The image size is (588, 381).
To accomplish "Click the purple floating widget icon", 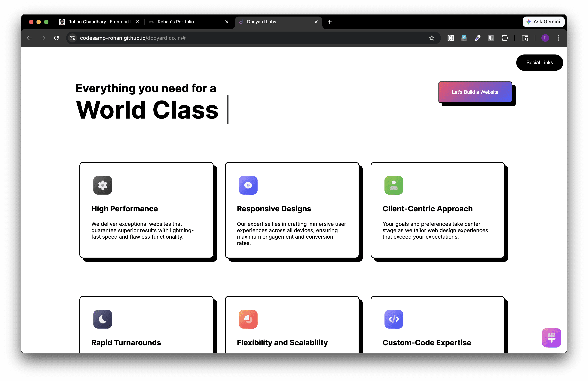I will click(551, 338).
